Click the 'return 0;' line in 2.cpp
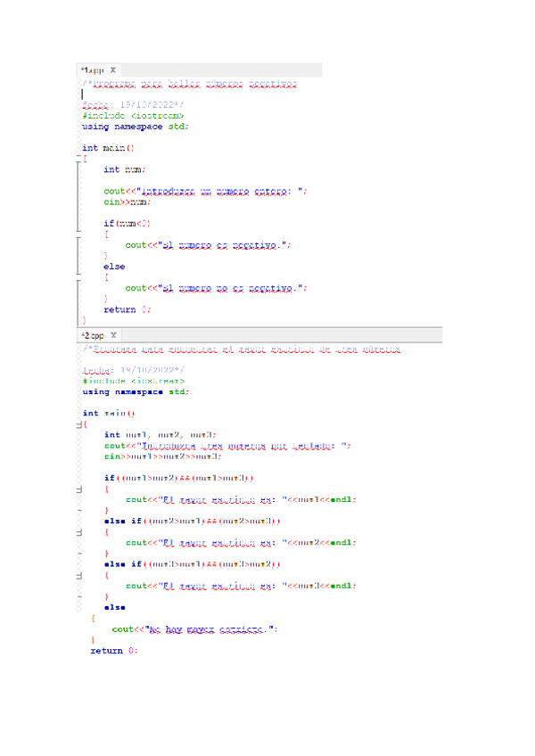The image size is (535, 756). click(114, 651)
